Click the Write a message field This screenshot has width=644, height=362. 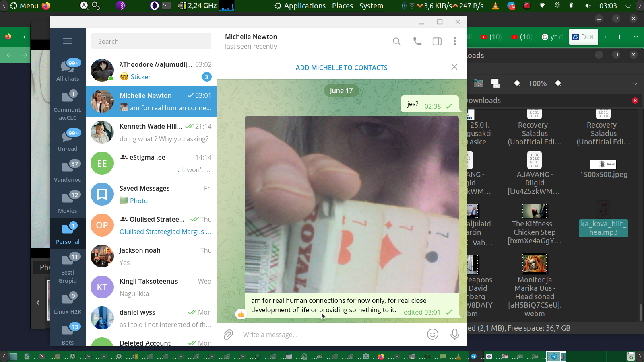pos(331,335)
